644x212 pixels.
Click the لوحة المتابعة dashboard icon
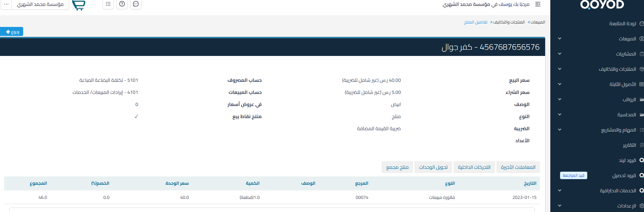pyautogui.click(x=642, y=23)
